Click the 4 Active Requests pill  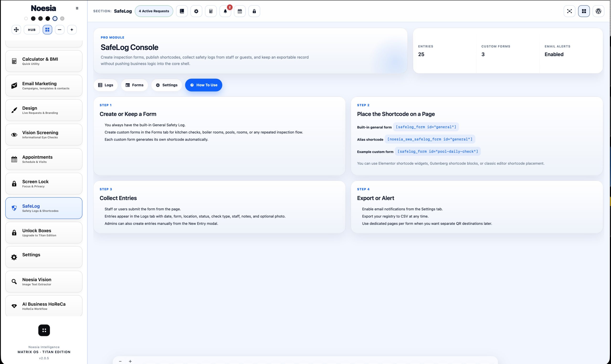point(154,11)
